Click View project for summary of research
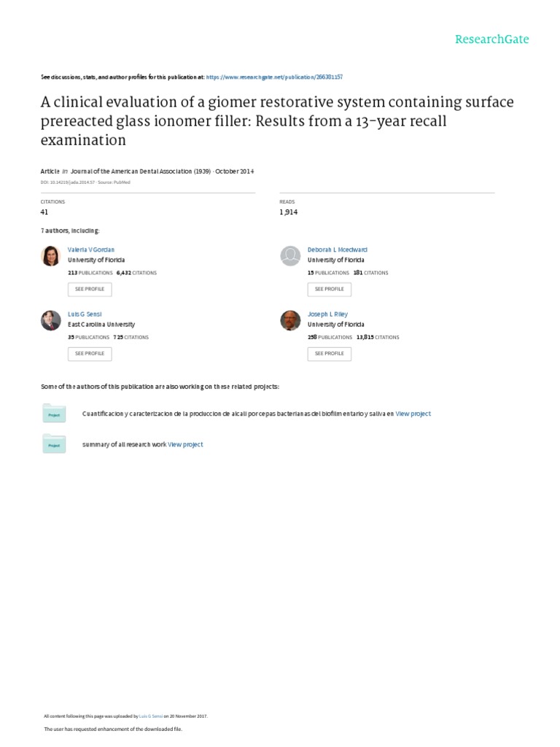Image resolution: width=560 pixels, height=747 pixels. click(186, 444)
